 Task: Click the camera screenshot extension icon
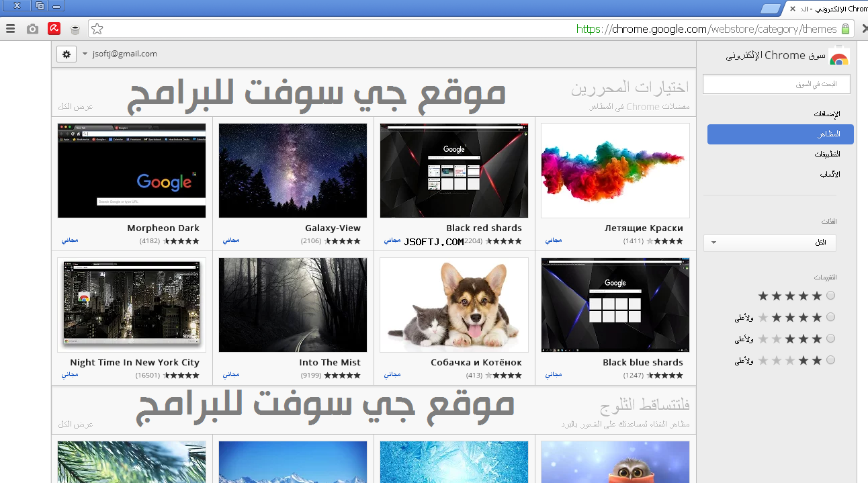coord(32,29)
